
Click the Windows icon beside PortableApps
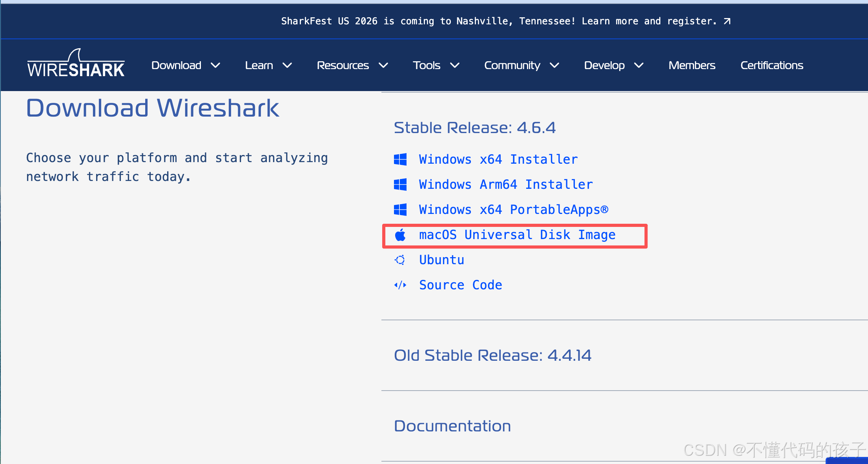coord(400,210)
